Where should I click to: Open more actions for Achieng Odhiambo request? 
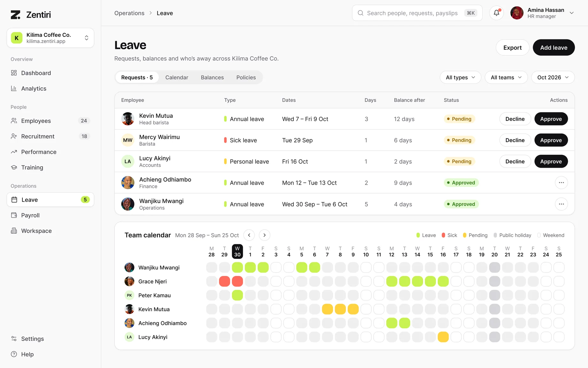click(561, 183)
